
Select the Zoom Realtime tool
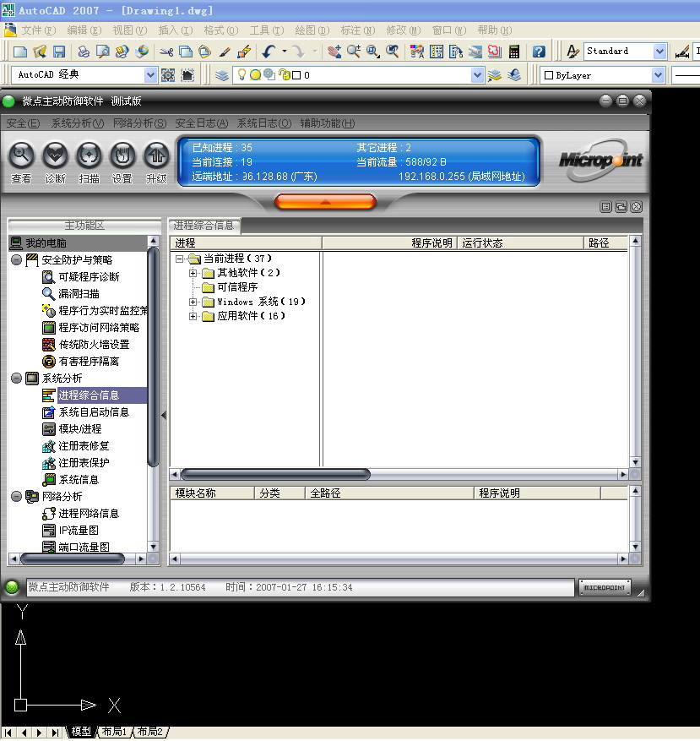point(354,51)
